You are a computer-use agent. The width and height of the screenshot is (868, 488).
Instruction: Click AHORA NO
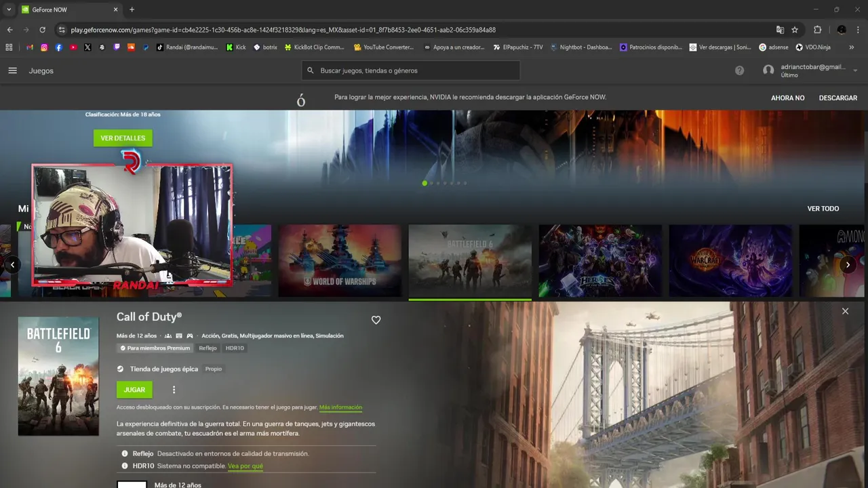787,98
